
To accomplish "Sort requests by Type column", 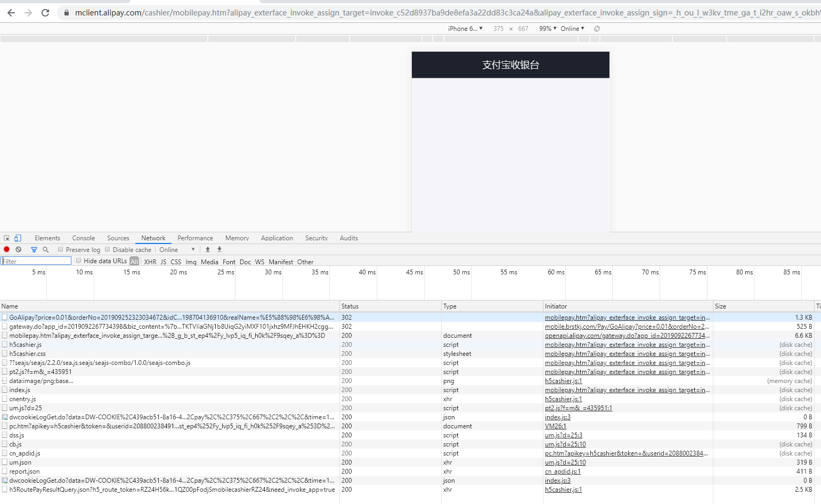I will coord(492,306).
